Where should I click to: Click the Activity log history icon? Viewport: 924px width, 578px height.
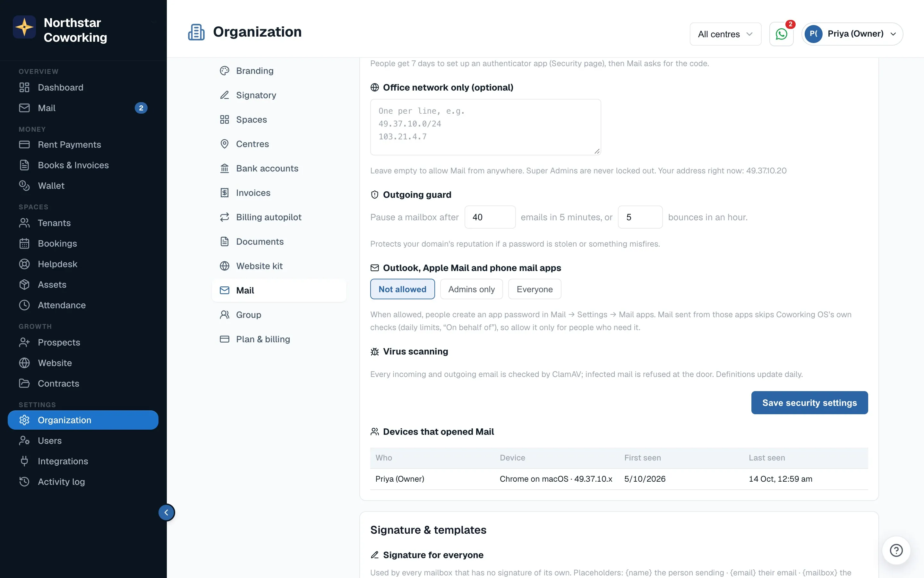[24, 482]
